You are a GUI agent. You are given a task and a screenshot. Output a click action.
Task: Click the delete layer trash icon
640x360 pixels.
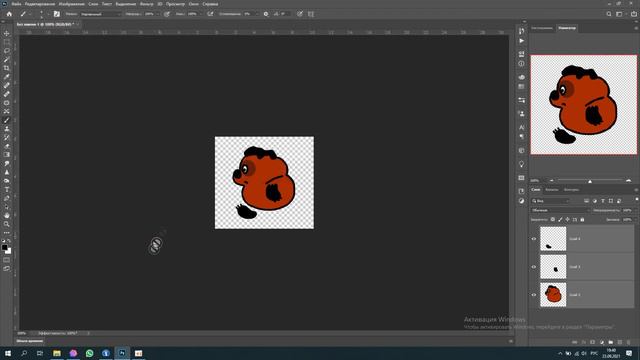[628, 342]
